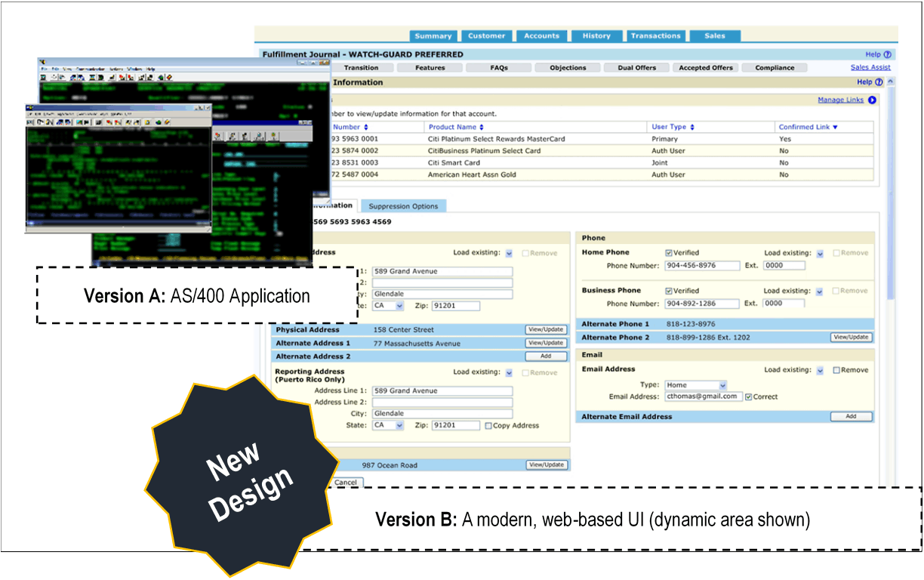Click Confirmed Link sort arrow

point(835,127)
